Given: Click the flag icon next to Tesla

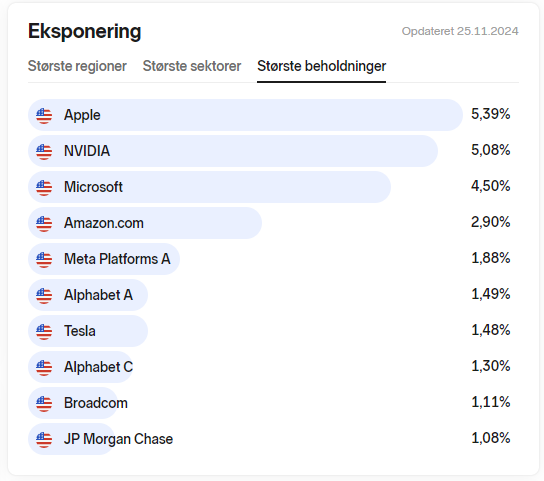Looking at the screenshot, I should point(44,331).
